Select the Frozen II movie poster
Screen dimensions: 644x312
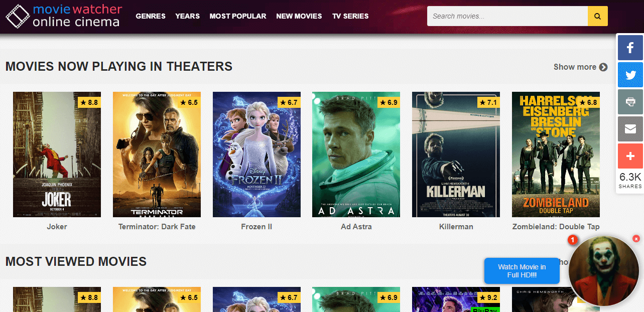coord(256,154)
